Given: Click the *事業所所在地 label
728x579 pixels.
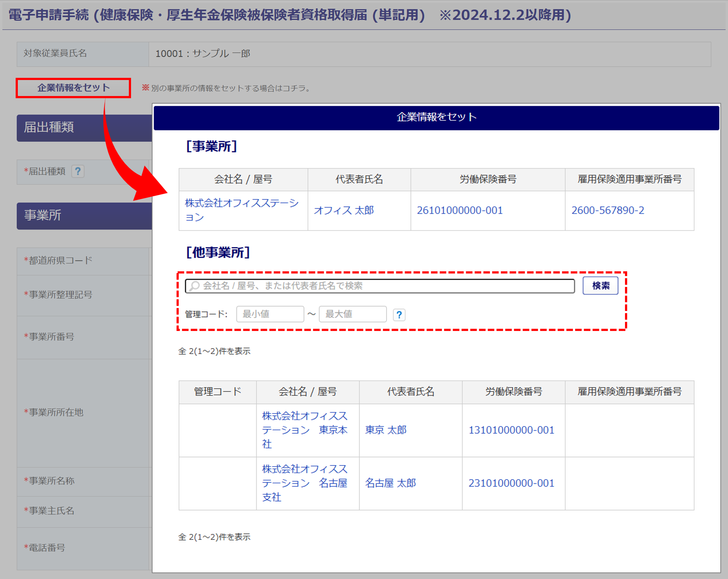Looking at the screenshot, I should (x=54, y=412).
